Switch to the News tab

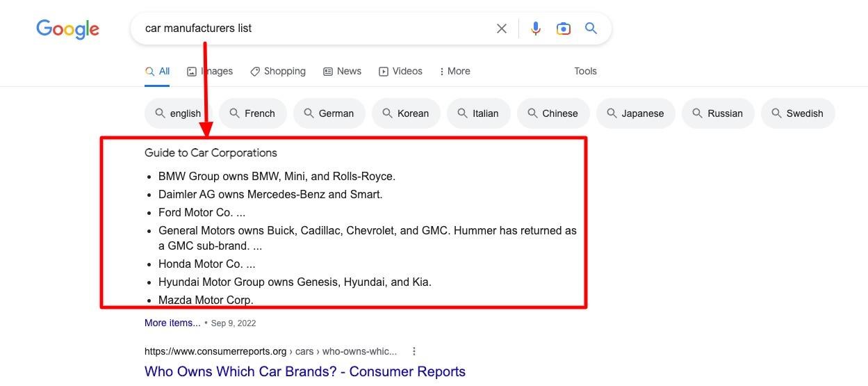click(342, 71)
